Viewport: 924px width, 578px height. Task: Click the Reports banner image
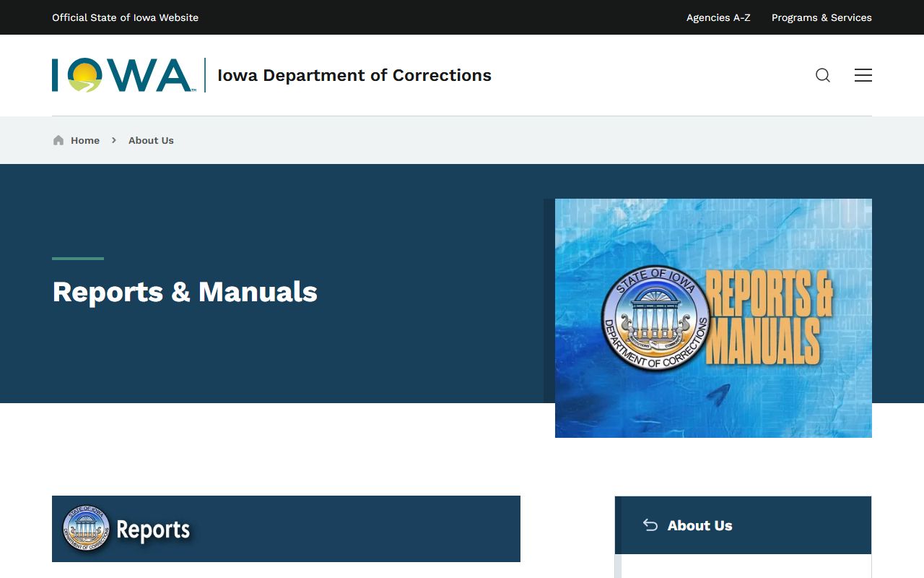click(x=286, y=529)
